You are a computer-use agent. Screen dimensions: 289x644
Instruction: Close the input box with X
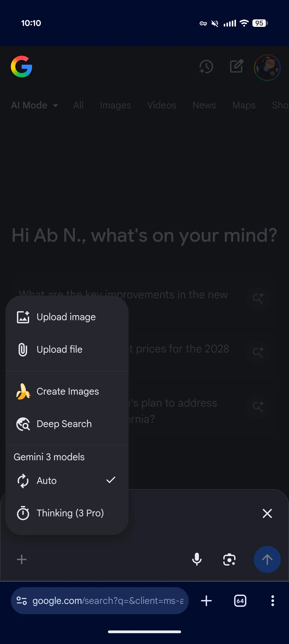(x=267, y=513)
